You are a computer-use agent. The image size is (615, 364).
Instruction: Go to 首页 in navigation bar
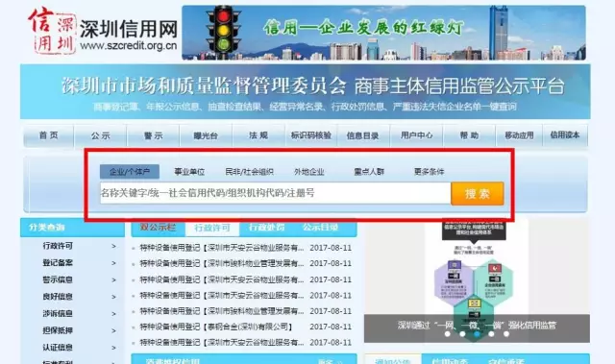tap(49, 135)
